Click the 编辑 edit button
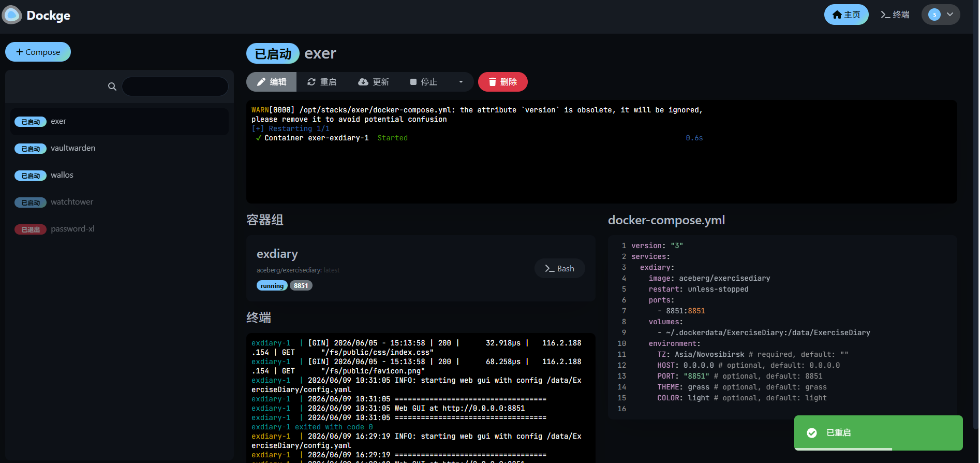Image resolution: width=980 pixels, height=463 pixels. [271, 82]
